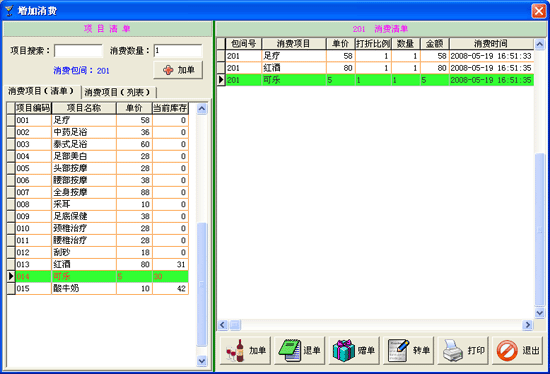Click the 消费时间 column header
Viewport: 550px width, 374px height.
(491, 44)
